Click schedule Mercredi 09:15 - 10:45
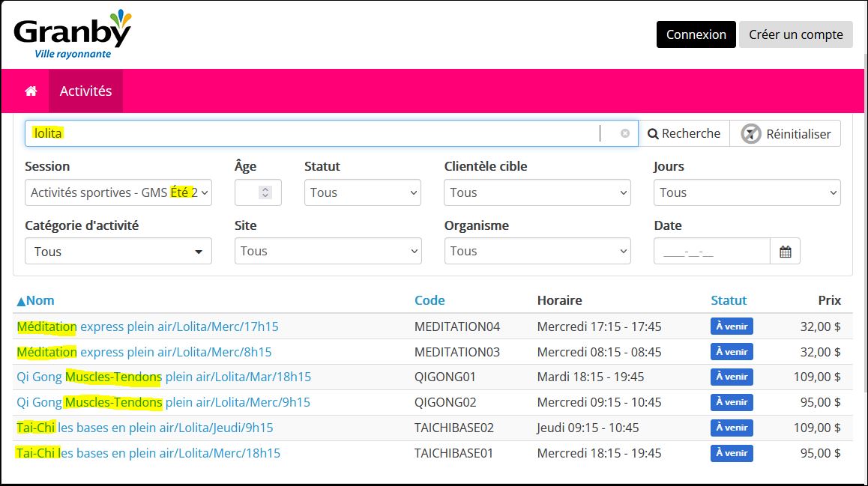The image size is (868, 486). tap(599, 403)
